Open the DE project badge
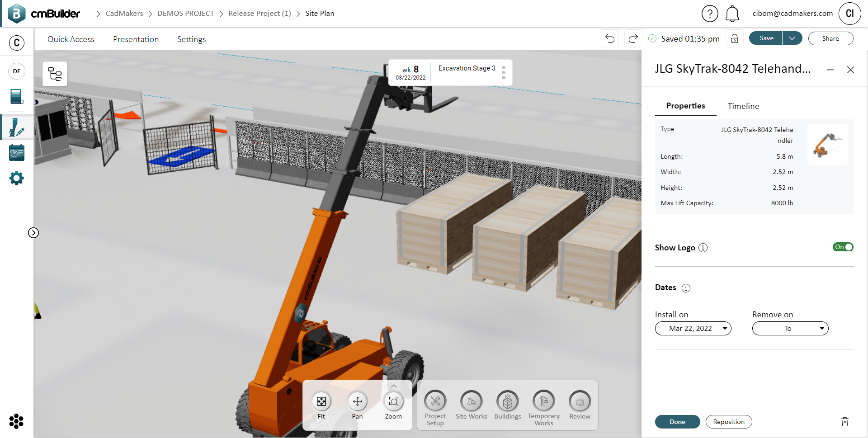 click(x=17, y=71)
